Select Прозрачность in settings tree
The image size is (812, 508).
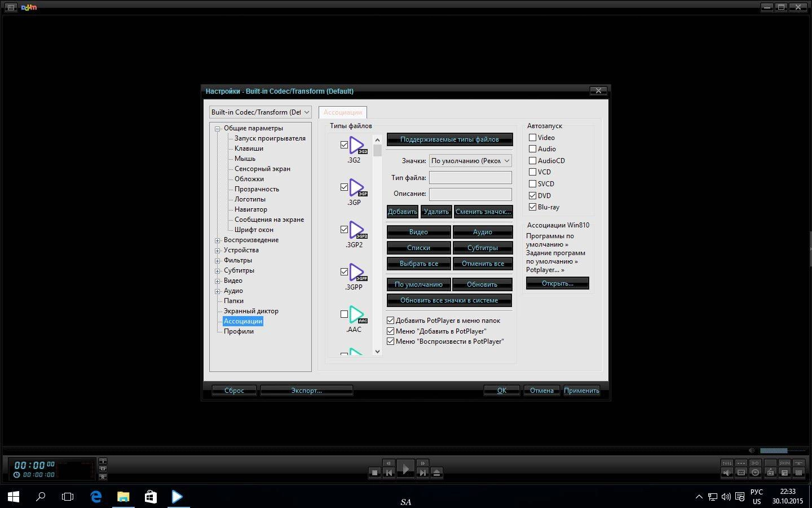tap(257, 189)
